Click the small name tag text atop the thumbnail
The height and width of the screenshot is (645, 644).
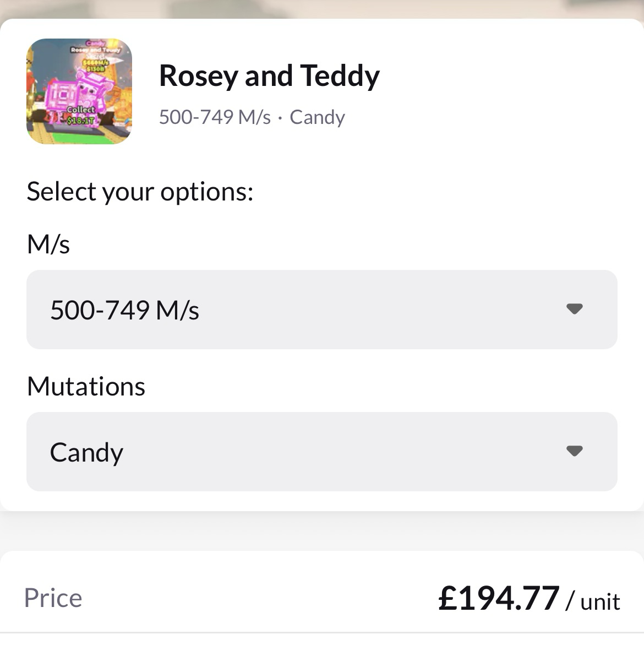click(95, 50)
